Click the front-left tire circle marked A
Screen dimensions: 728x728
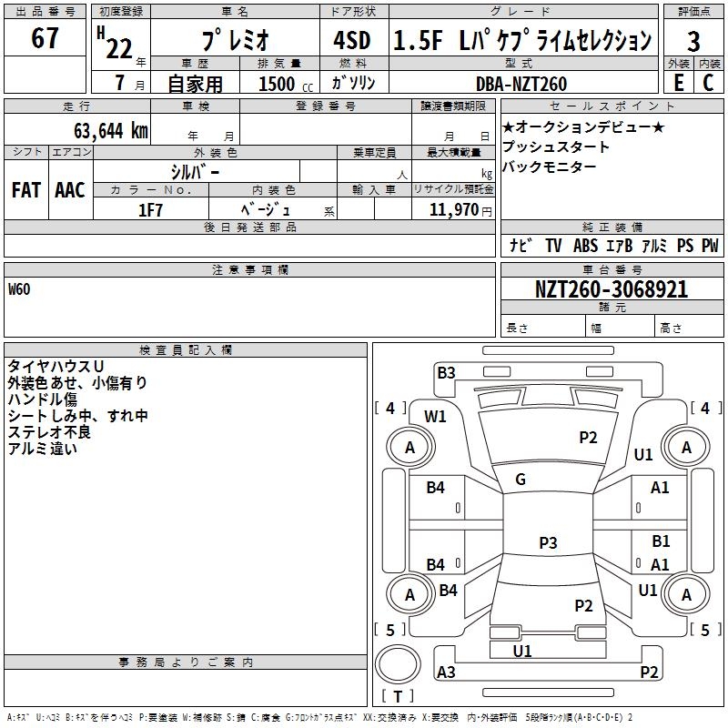coord(410,447)
